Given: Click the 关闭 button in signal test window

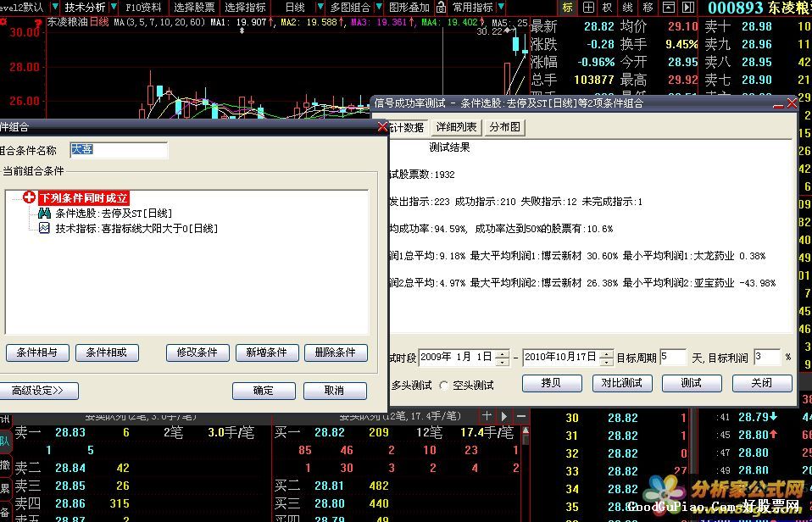Looking at the screenshot, I should [762, 383].
